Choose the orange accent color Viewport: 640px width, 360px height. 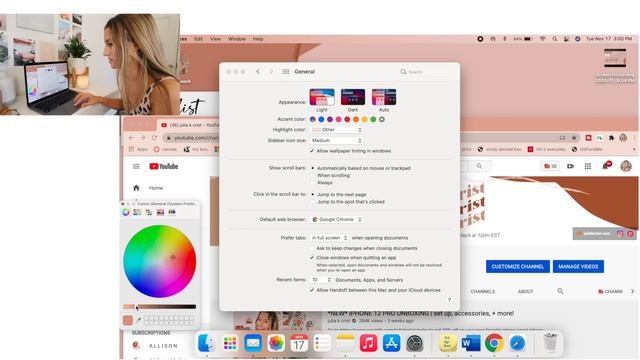click(356, 119)
